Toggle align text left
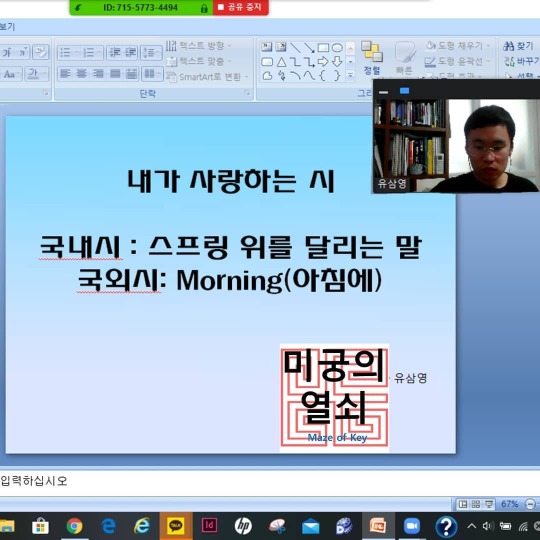The height and width of the screenshot is (540, 540). coord(65,73)
